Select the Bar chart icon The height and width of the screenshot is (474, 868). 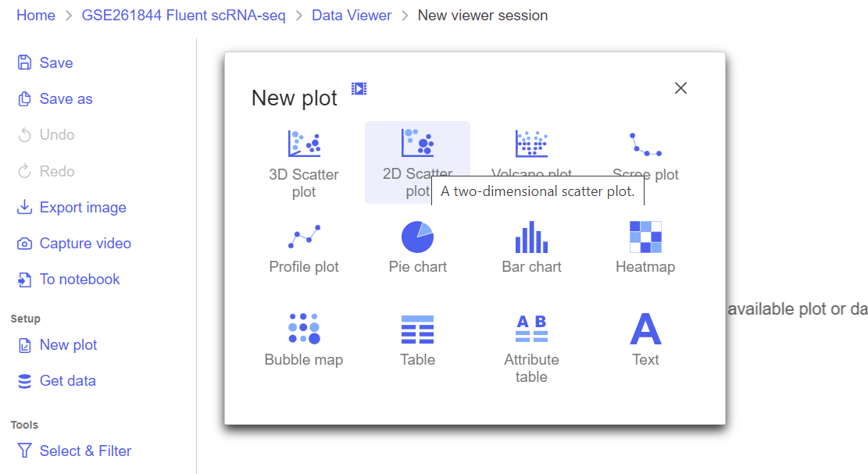tap(531, 237)
